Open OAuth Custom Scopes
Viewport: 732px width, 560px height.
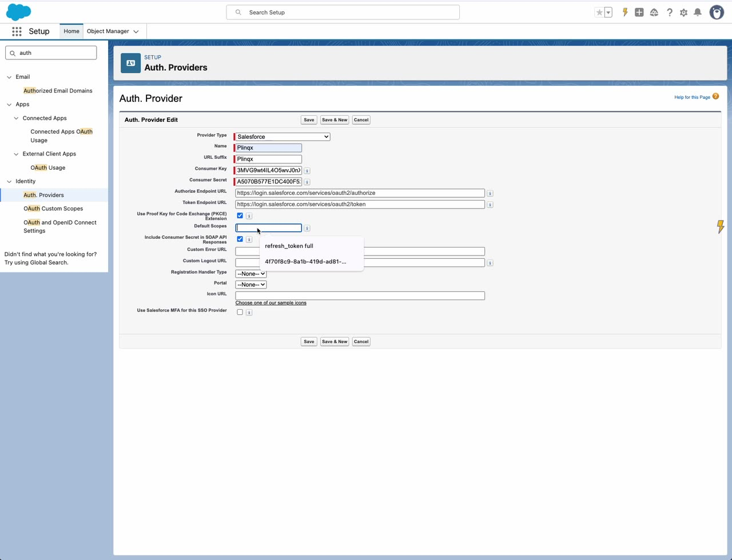tap(53, 209)
